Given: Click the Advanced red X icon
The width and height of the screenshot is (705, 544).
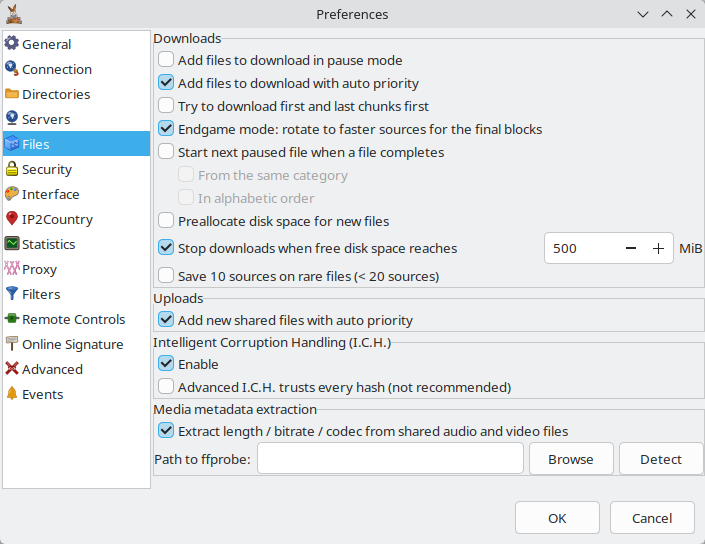Looking at the screenshot, I should (12, 368).
